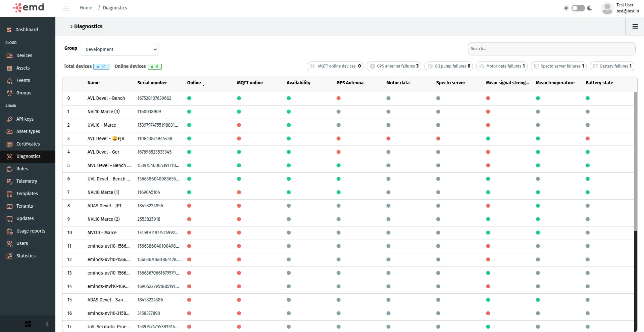Collapse the sidebar with the chevron arrow

(47, 324)
